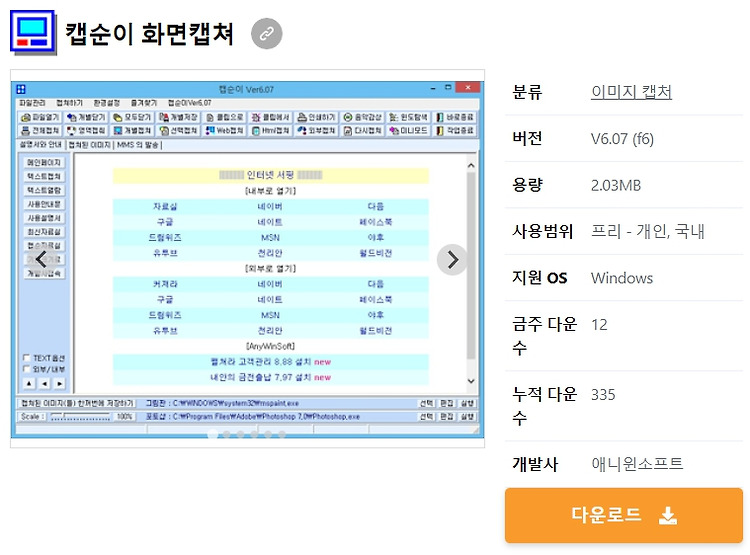
Task: Click 편집 button in the 그림판 row
Action: pos(447,403)
